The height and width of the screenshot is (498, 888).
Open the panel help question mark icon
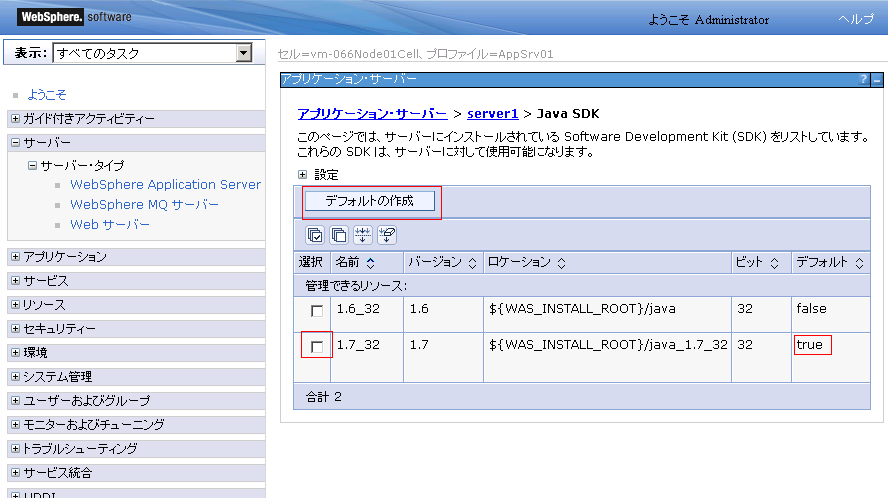[x=863, y=79]
